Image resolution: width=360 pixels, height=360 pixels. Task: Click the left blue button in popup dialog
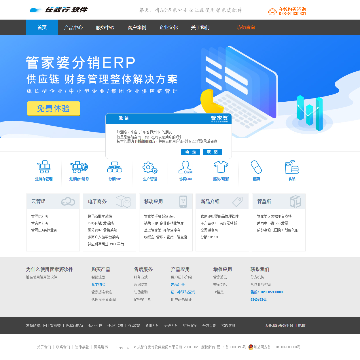(190, 152)
